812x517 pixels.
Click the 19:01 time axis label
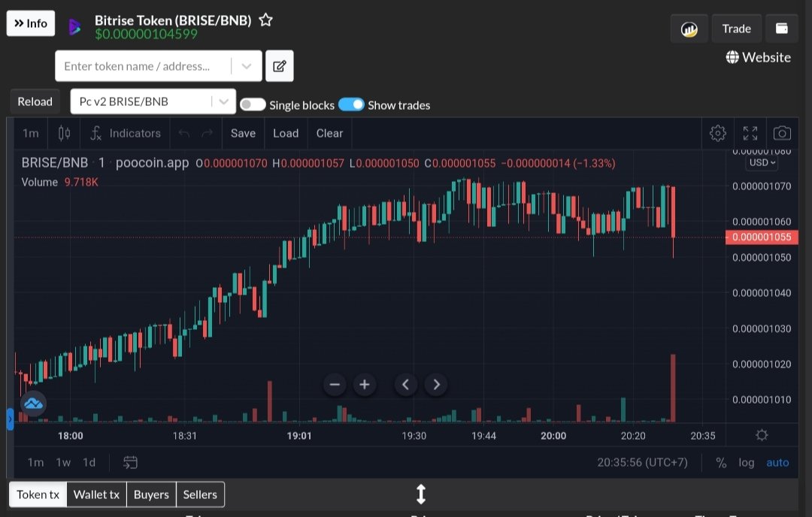(x=299, y=436)
